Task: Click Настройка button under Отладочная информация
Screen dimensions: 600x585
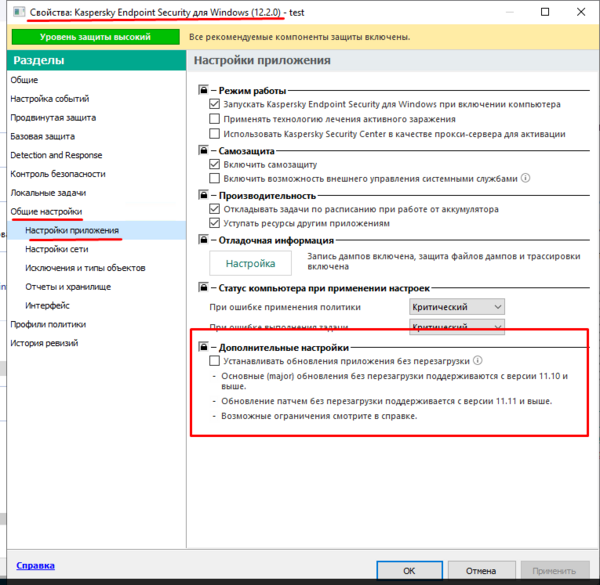Action: (x=250, y=263)
